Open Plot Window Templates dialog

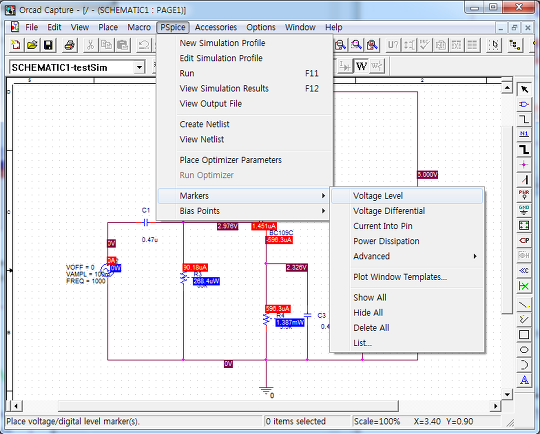point(407,277)
